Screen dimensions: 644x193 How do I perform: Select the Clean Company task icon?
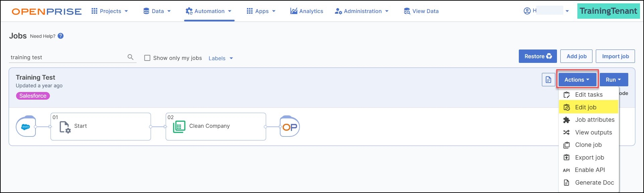tap(179, 126)
